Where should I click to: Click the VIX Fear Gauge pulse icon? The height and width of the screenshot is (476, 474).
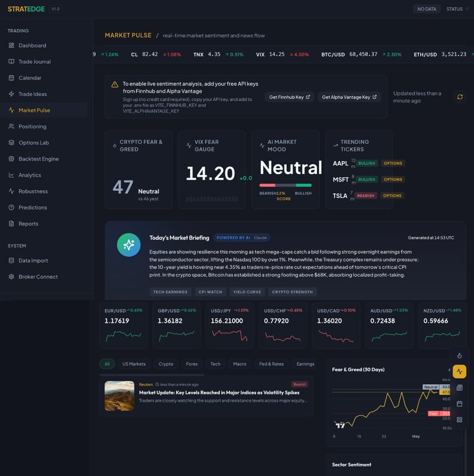189,146
